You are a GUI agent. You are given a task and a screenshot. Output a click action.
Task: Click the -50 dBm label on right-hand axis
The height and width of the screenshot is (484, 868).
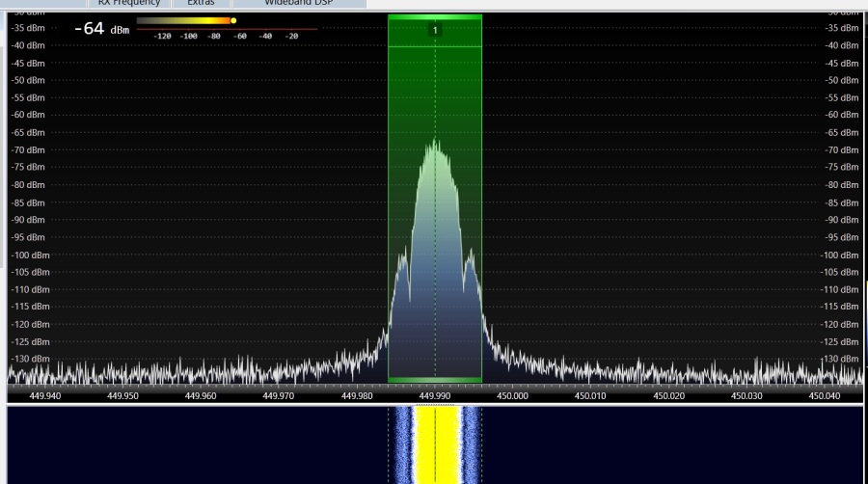point(841,80)
